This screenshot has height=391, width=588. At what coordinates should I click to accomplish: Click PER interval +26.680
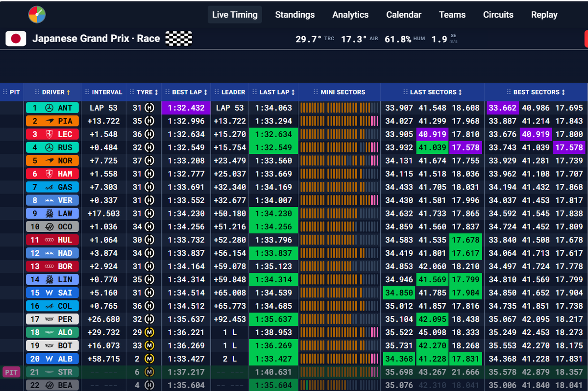pos(103,319)
